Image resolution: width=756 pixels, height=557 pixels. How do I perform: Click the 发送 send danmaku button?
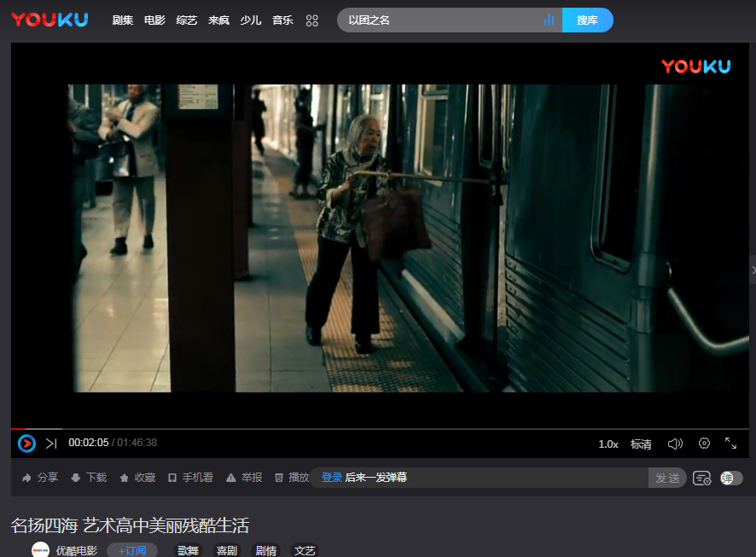(667, 478)
